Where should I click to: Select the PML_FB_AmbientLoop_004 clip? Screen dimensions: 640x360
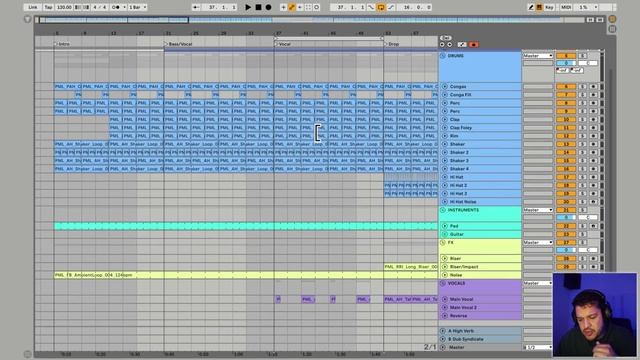[246, 275]
